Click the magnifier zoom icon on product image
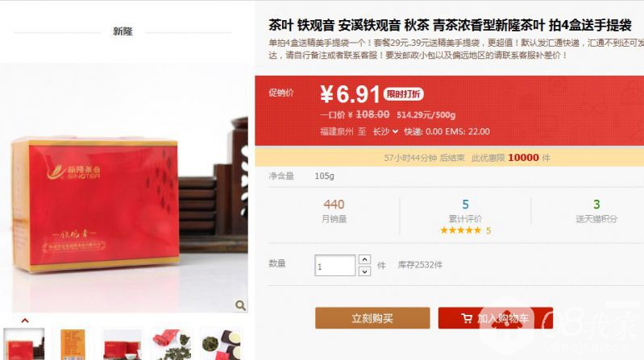The height and width of the screenshot is (360, 644). pyautogui.click(x=240, y=305)
